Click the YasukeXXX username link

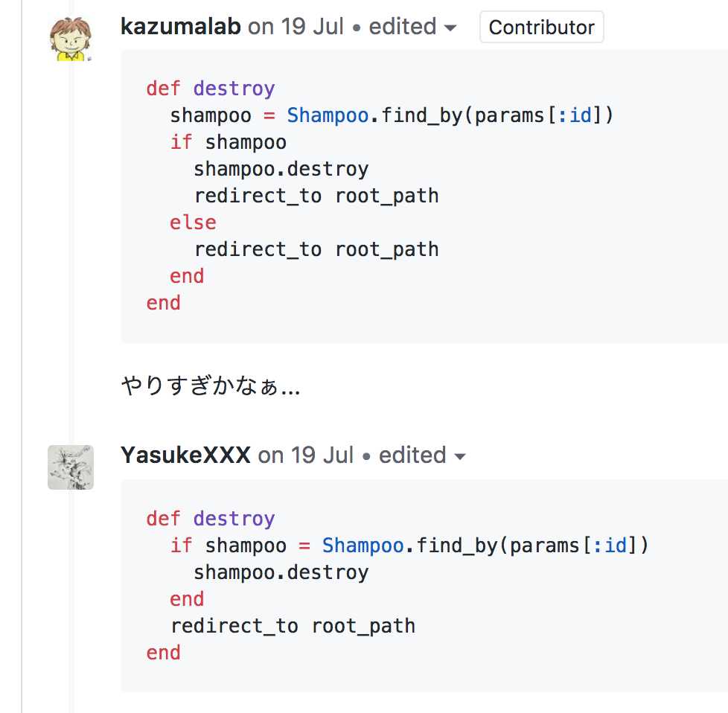tap(185, 455)
